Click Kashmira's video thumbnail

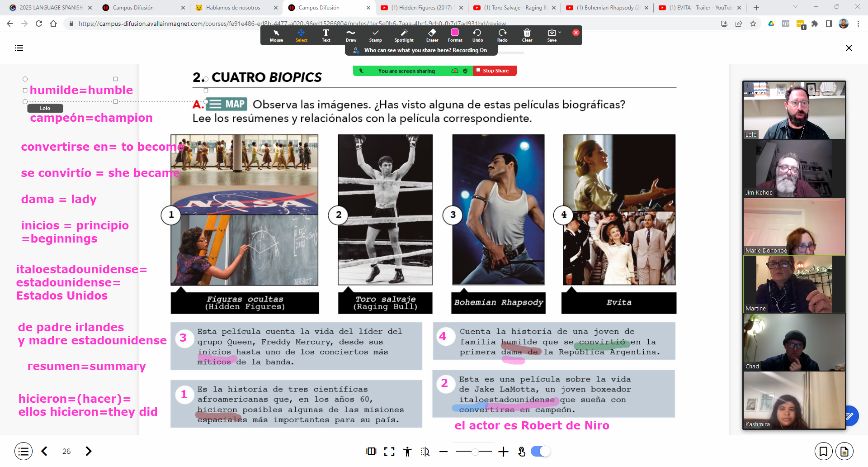[x=794, y=400]
